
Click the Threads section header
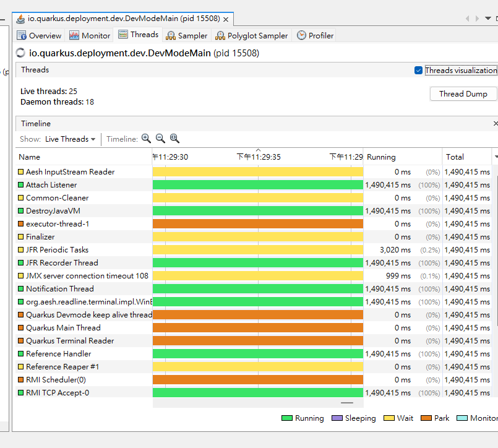35,69
